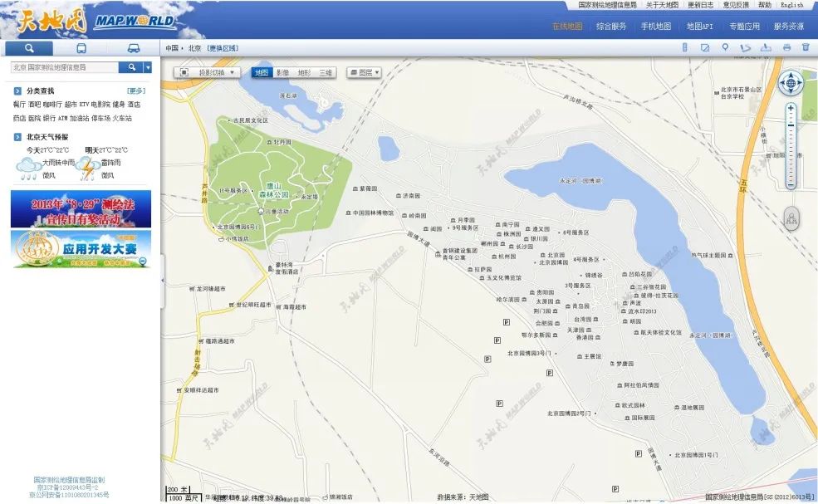This screenshot has height=504, width=818.
Task: Open the 专题应用 nav tab
Action: click(x=744, y=26)
